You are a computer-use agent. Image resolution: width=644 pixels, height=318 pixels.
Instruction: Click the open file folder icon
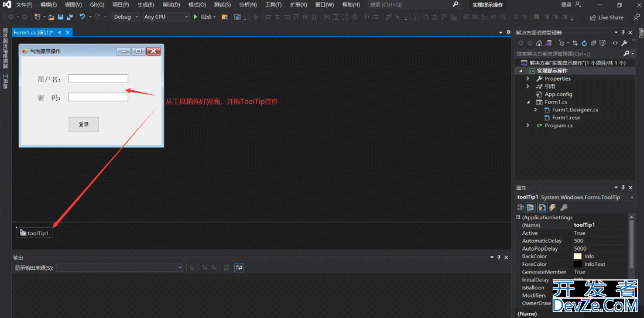[52, 17]
